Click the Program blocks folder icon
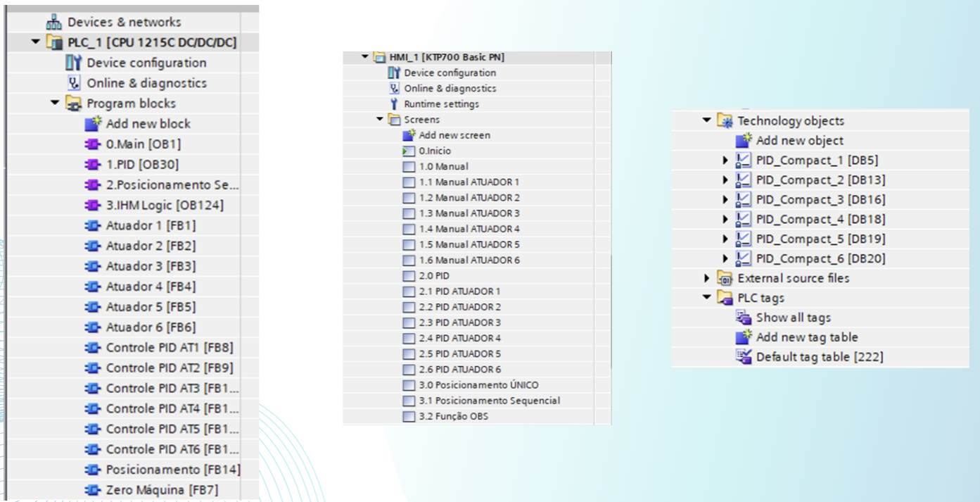Screen dimensions: 980x502 [x=74, y=103]
